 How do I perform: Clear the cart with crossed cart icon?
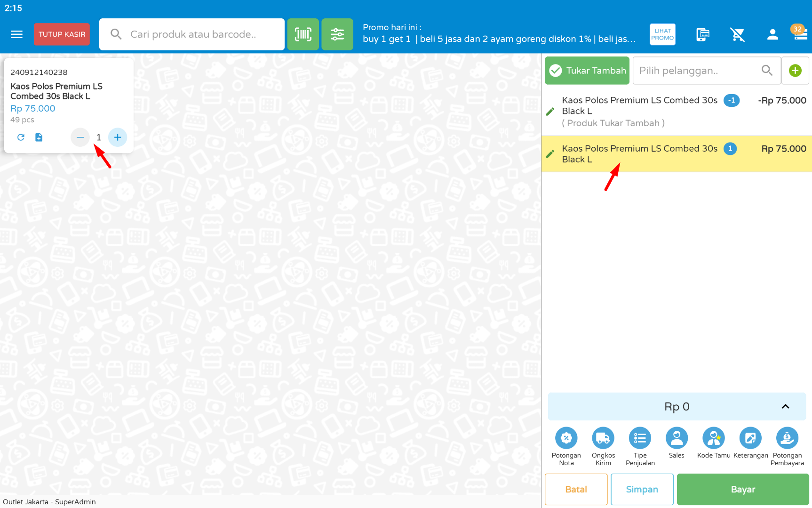click(x=737, y=34)
